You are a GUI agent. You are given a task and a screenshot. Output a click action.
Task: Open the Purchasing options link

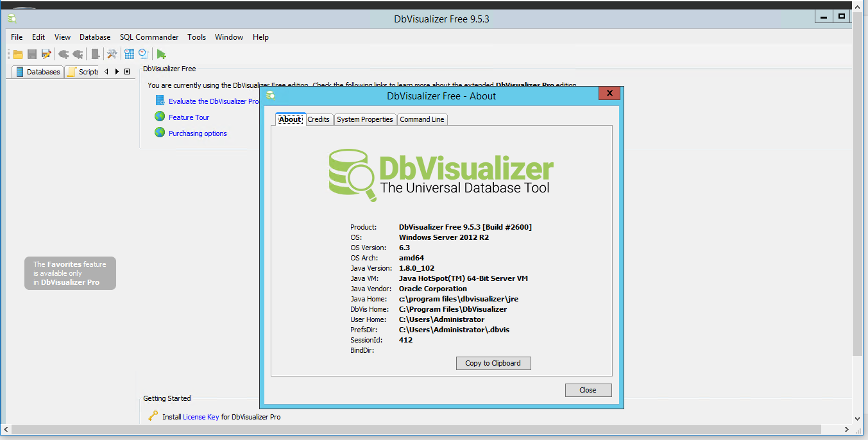tap(198, 133)
